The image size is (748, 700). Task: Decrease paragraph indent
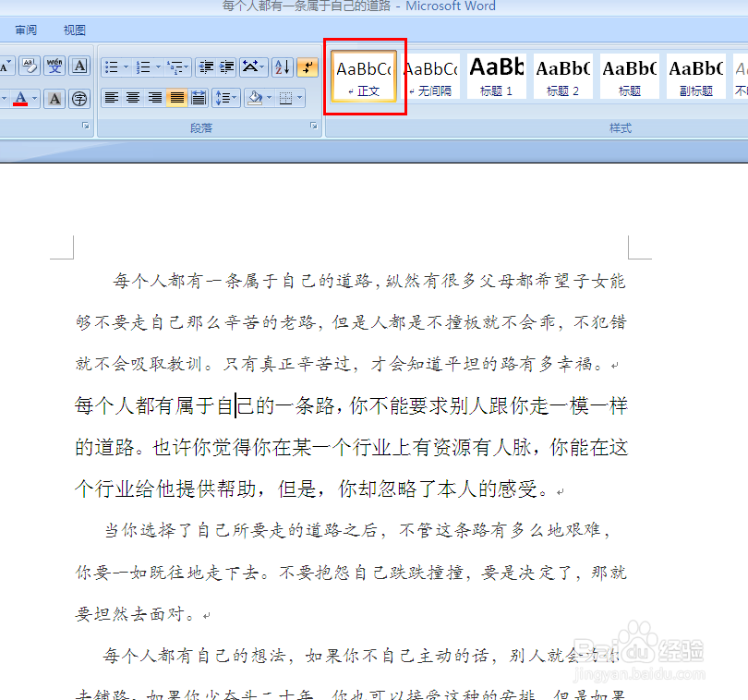205,66
